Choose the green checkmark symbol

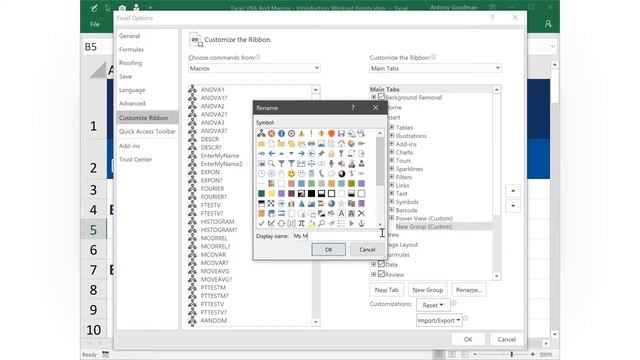click(261, 223)
